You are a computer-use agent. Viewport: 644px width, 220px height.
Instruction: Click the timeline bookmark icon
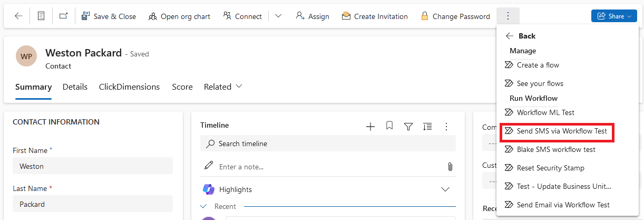[x=389, y=126]
